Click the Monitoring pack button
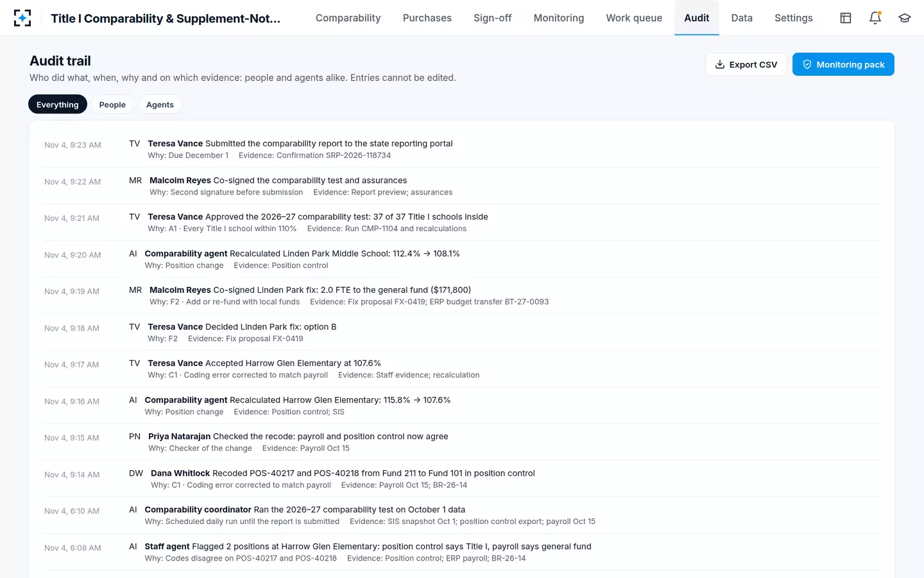Viewport: 924px width, 578px height. click(843, 64)
